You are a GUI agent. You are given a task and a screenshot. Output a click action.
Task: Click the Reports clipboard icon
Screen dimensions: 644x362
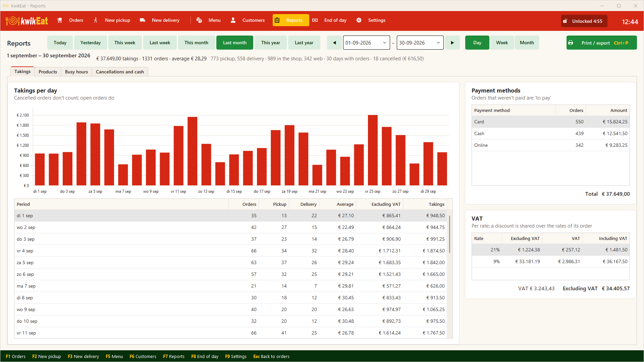click(x=277, y=20)
